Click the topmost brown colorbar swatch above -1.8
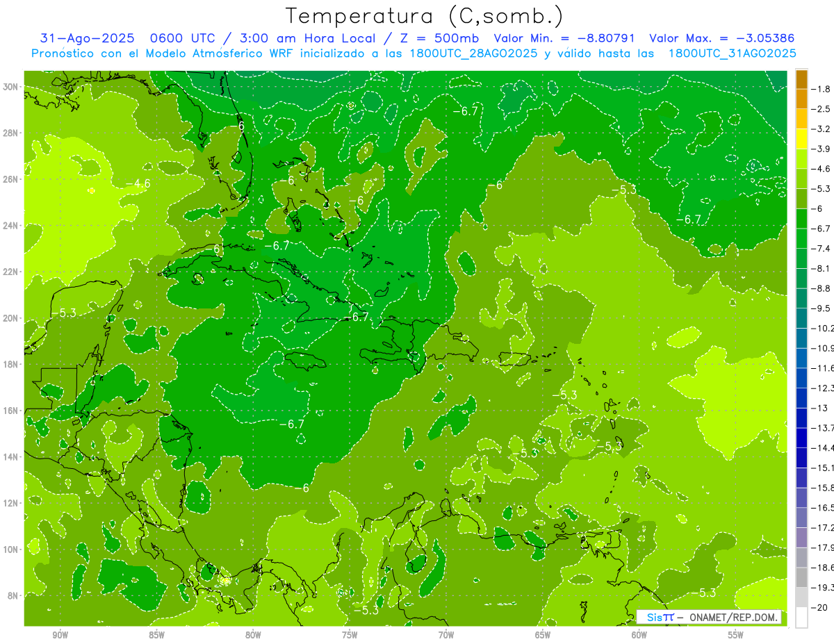 (801, 79)
